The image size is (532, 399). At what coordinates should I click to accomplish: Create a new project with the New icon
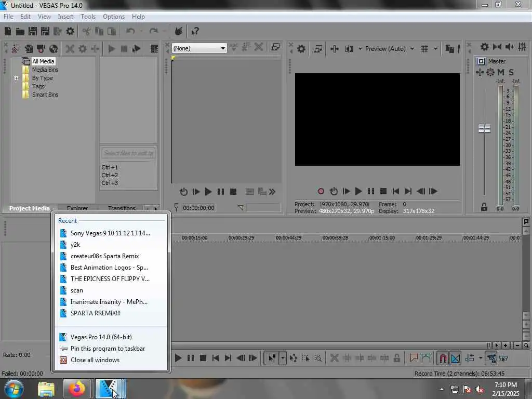[x=8, y=31]
